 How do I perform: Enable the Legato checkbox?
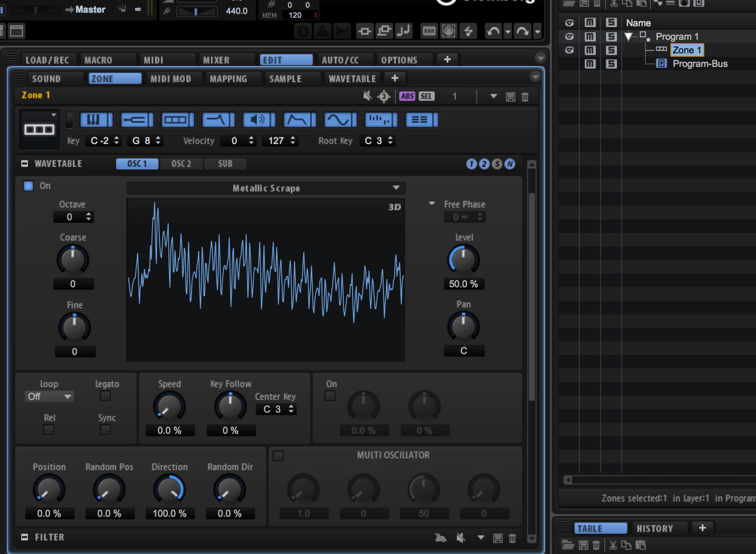click(105, 396)
